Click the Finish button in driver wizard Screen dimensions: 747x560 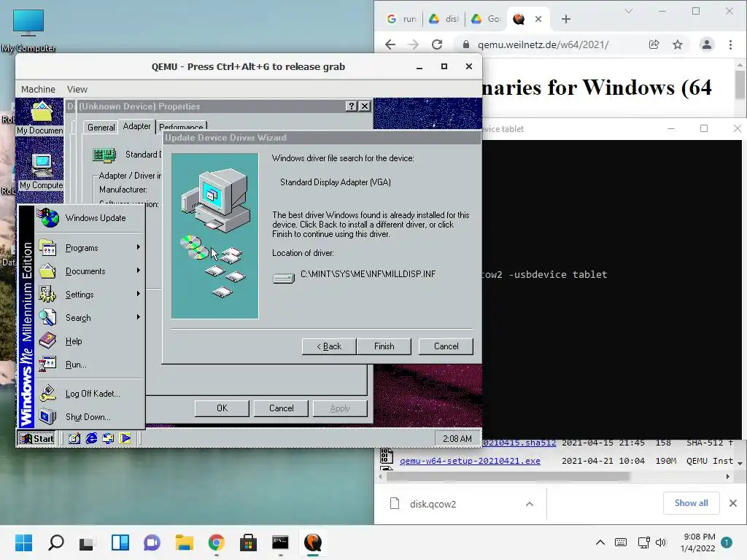384,346
